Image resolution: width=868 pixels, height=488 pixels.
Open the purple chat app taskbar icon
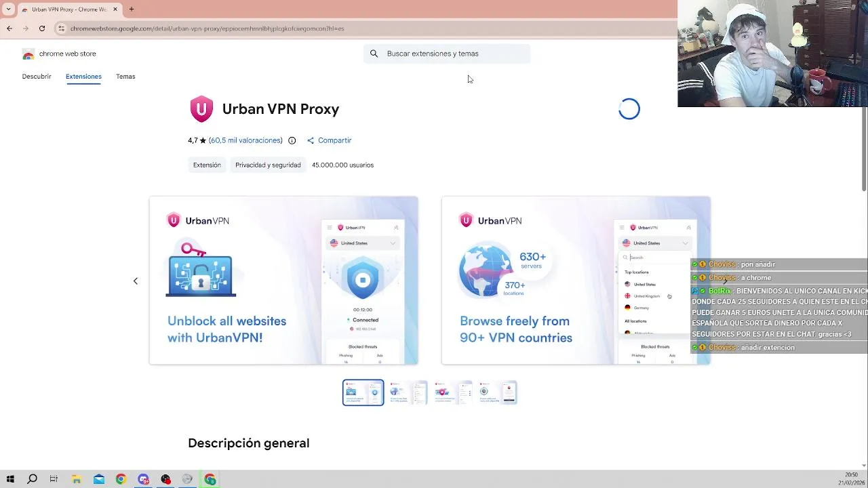point(143,479)
